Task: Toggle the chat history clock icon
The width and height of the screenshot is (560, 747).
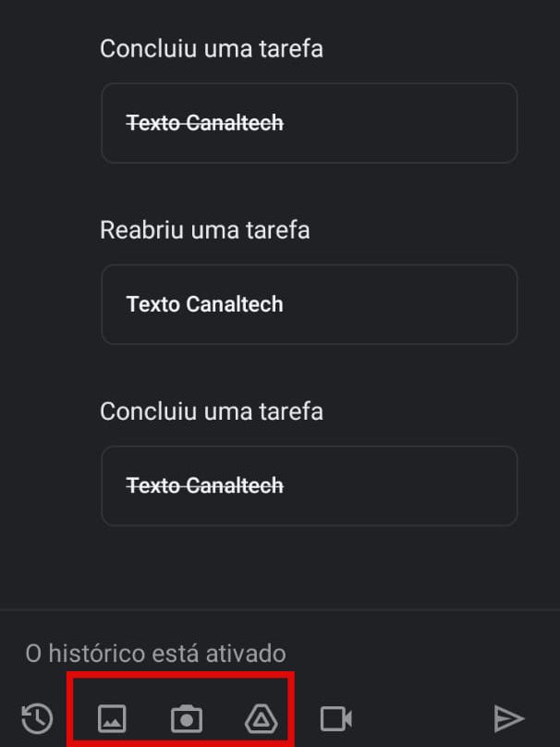Action: (x=37, y=718)
